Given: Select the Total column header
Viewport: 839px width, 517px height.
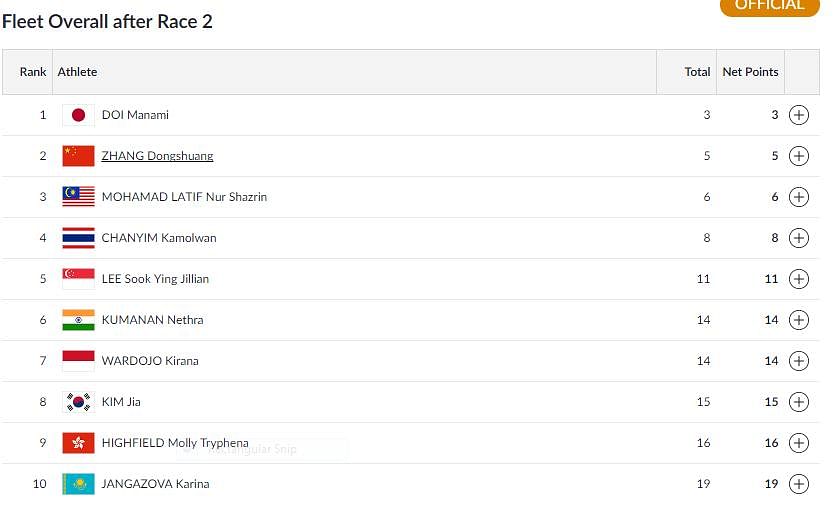Looking at the screenshot, I should pos(687,72).
